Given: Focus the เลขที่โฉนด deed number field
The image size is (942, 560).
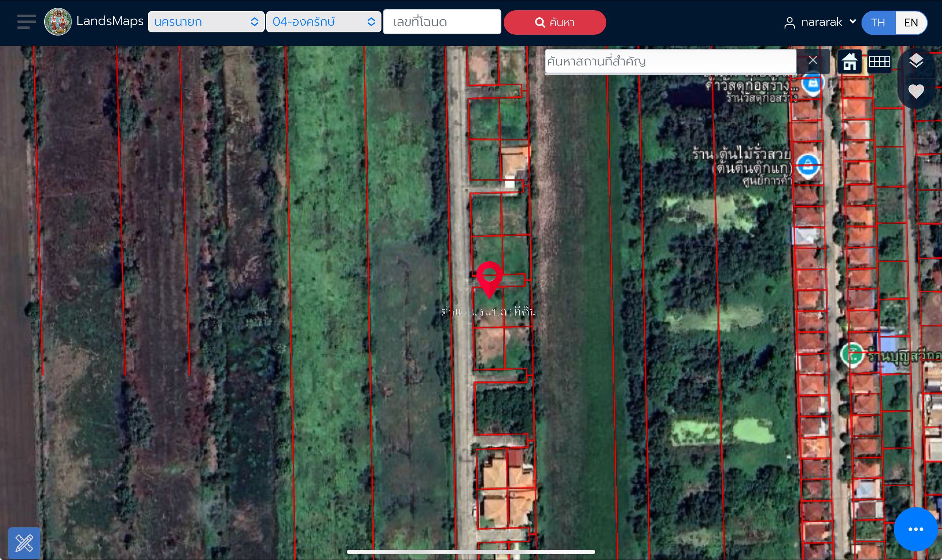Looking at the screenshot, I should 442,22.
